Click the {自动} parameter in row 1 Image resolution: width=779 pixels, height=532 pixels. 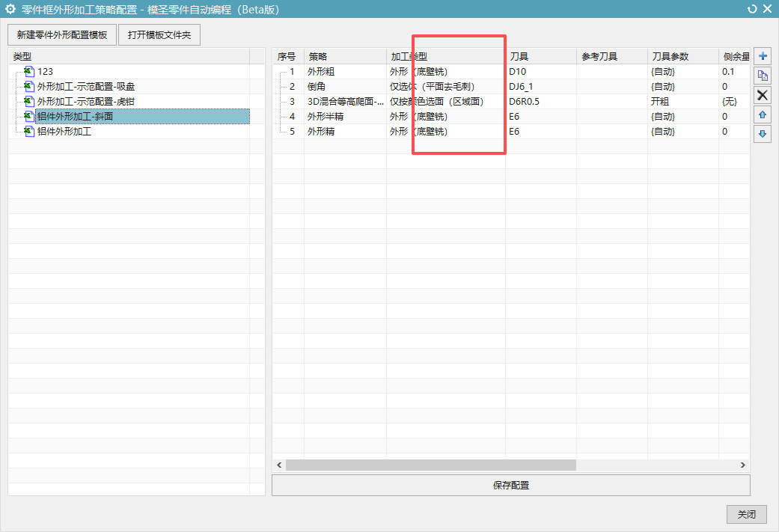[683, 72]
